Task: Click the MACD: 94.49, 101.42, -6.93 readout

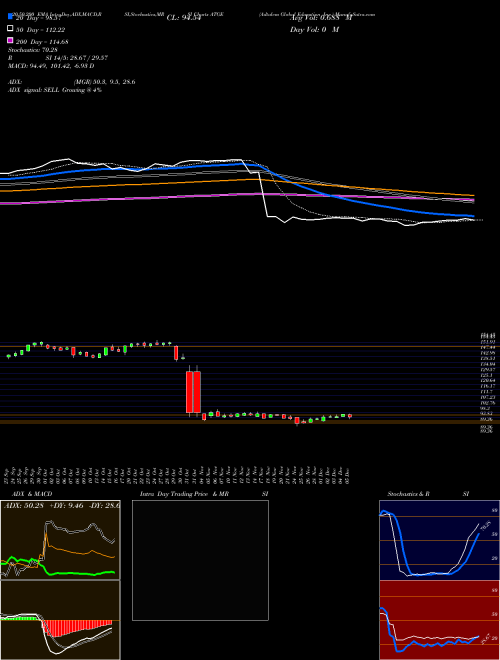Action: [x=51, y=66]
